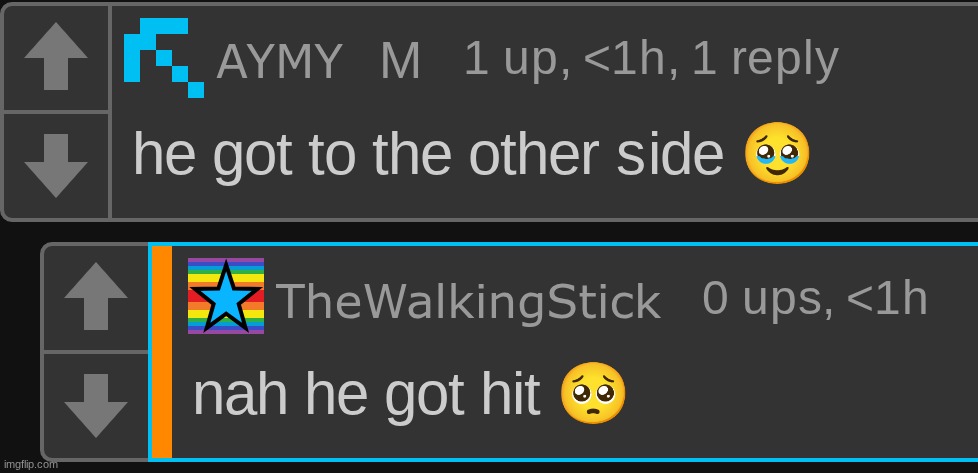Select the 'he got to the other side' text

click(428, 155)
